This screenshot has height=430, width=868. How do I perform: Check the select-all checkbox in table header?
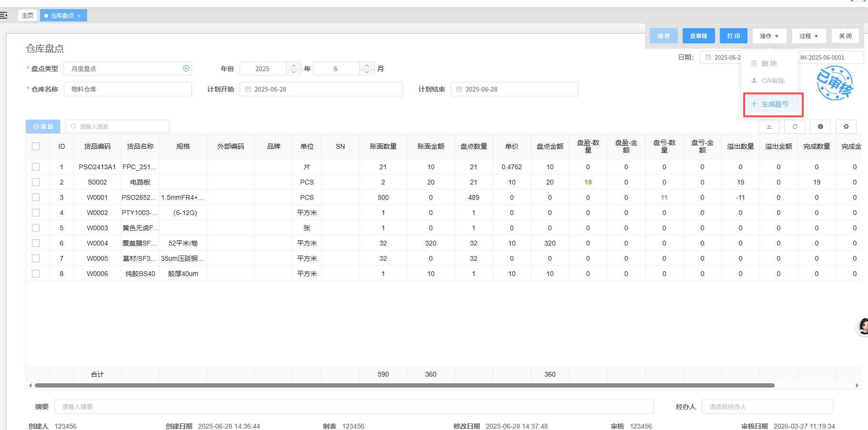(36, 146)
